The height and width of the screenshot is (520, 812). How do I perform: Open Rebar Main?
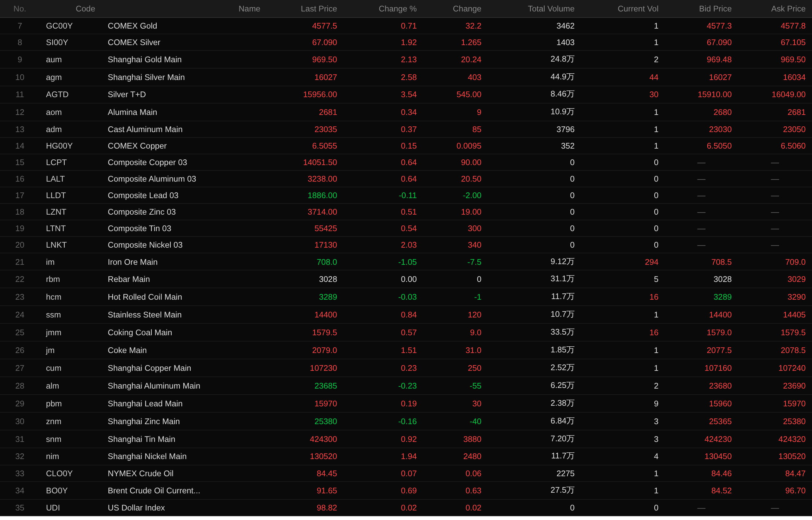pos(128,279)
